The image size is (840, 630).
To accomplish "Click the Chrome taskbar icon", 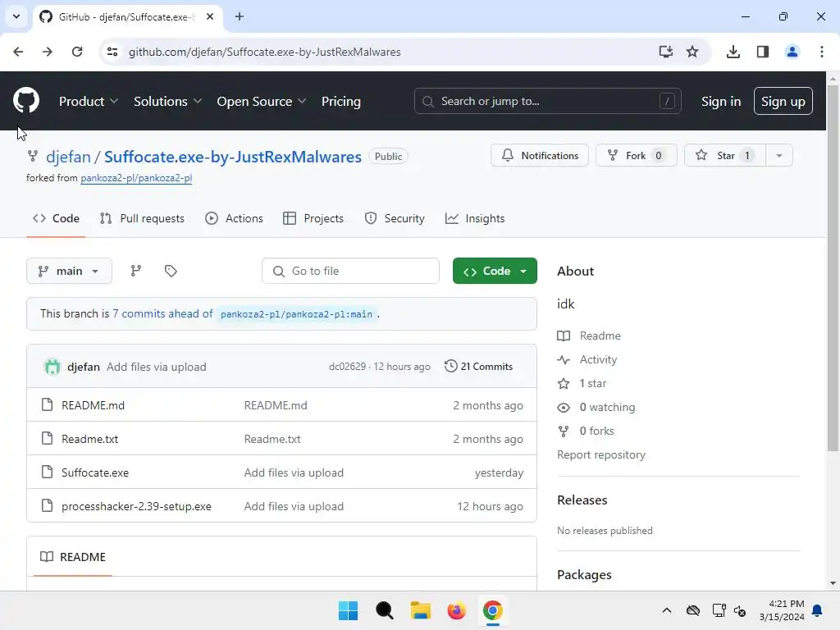I will (x=493, y=610).
